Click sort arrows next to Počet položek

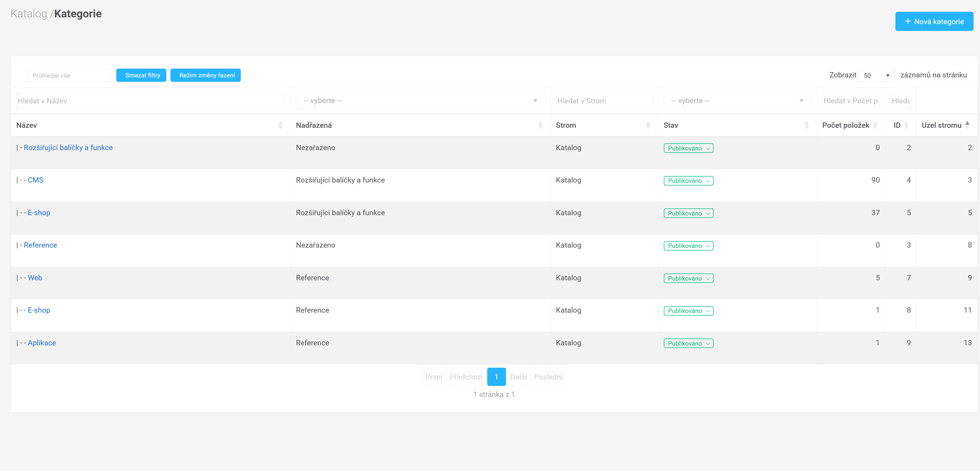(875, 125)
